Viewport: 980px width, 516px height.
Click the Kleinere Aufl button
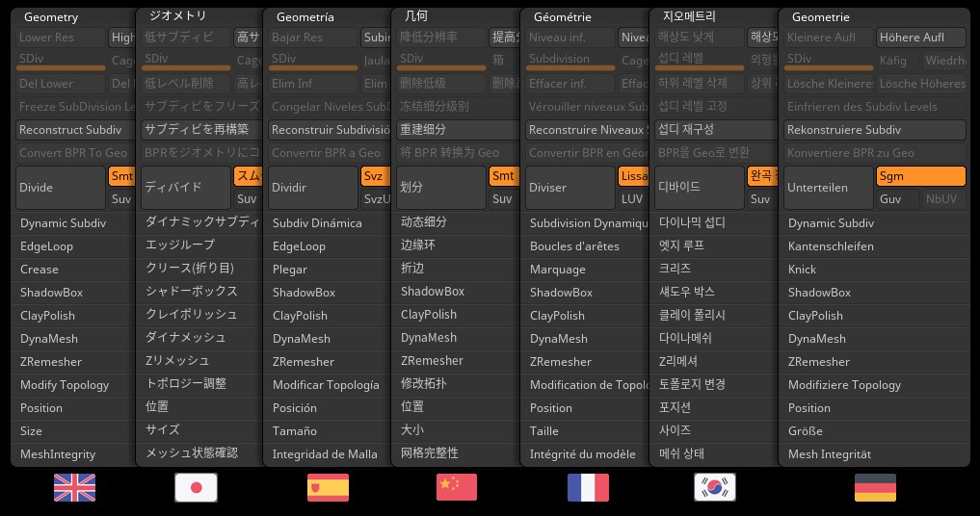click(828, 38)
